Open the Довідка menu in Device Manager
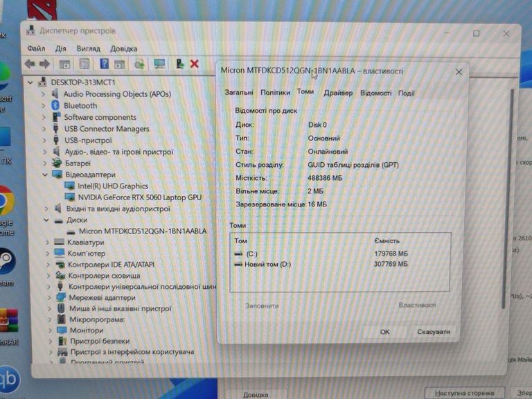Image resolution: width=532 pixels, height=399 pixels. pyautogui.click(x=123, y=49)
